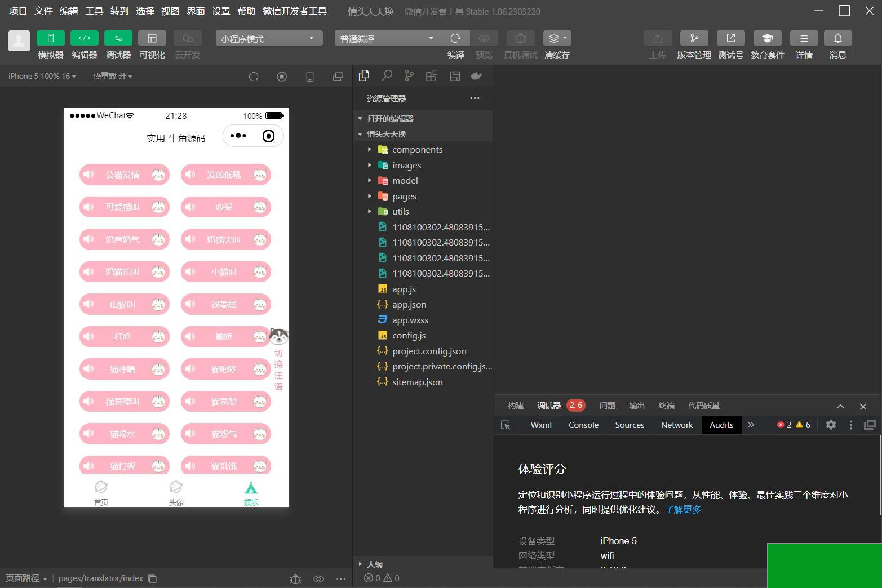Open the 普通编译 compile mode dropdown
Screen dimensions: 882x588
click(388, 38)
